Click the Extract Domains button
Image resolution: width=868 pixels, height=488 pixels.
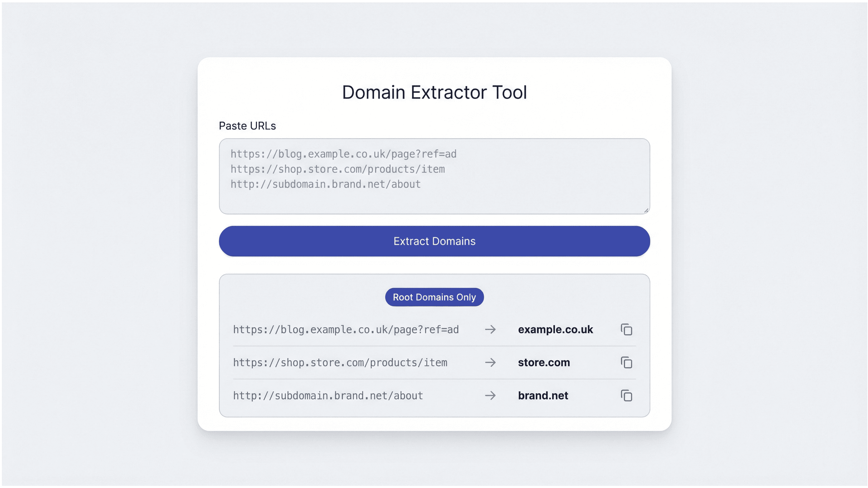pyautogui.click(x=434, y=241)
